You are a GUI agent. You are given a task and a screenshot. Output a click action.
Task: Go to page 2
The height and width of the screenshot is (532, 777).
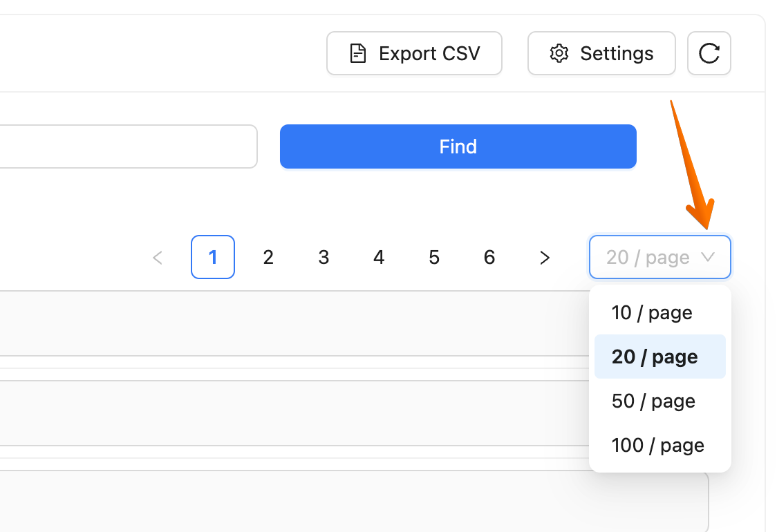coord(268,257)
